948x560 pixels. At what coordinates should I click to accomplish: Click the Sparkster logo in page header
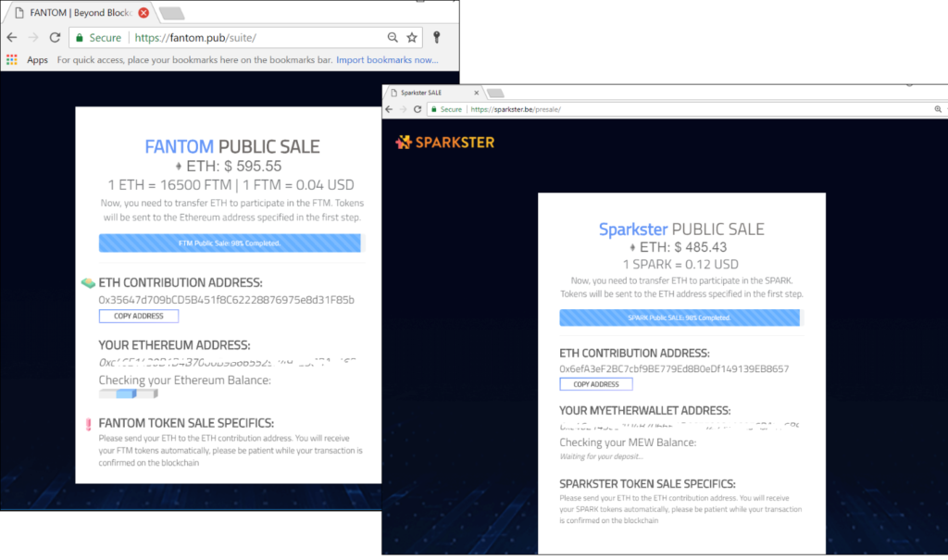[445, 143]
